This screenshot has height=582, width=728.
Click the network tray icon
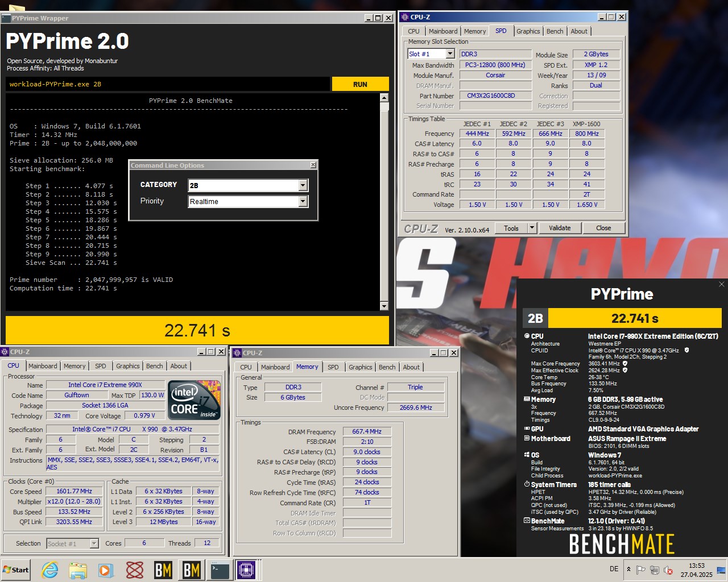654,569
